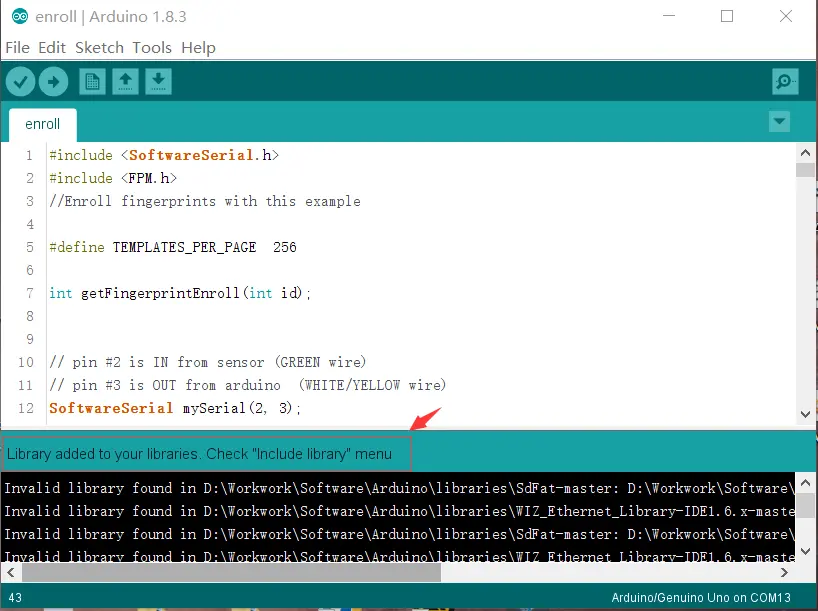This screenshot has height=611, width=818.
Task: Upload sketch with the arrow button
Action: (x=53, y=81)
